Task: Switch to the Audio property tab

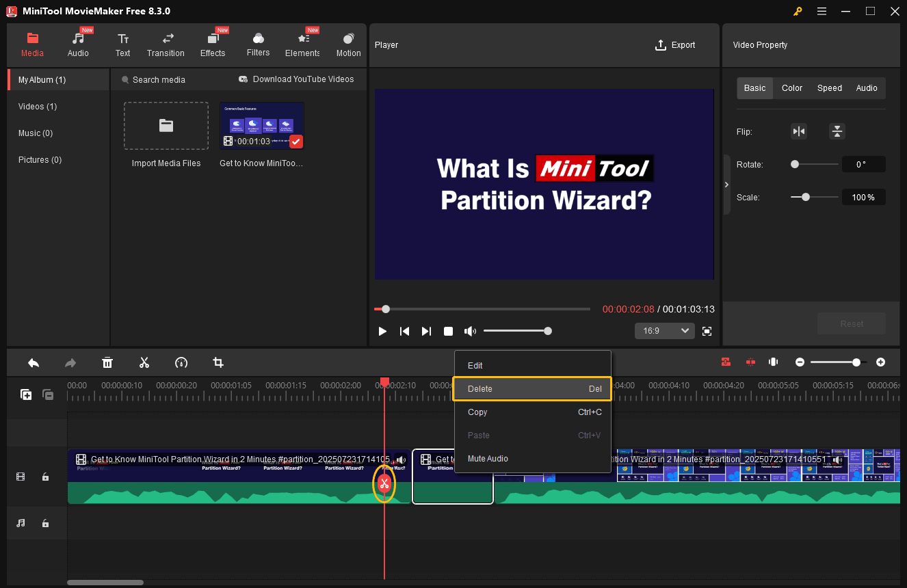Action: pos(867,88)
